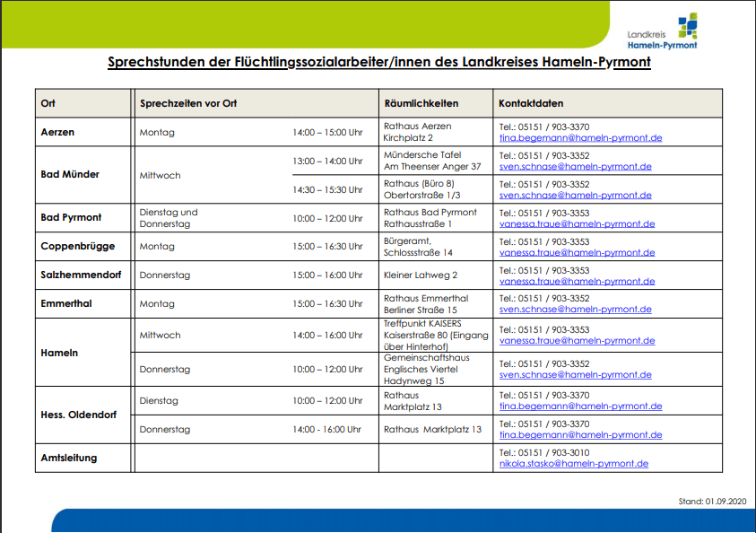Image resolution: width=756 pixels, height=533 pixels.
Task: Click the 'Mittwoch' day in Hameln row
Action: 160,336
